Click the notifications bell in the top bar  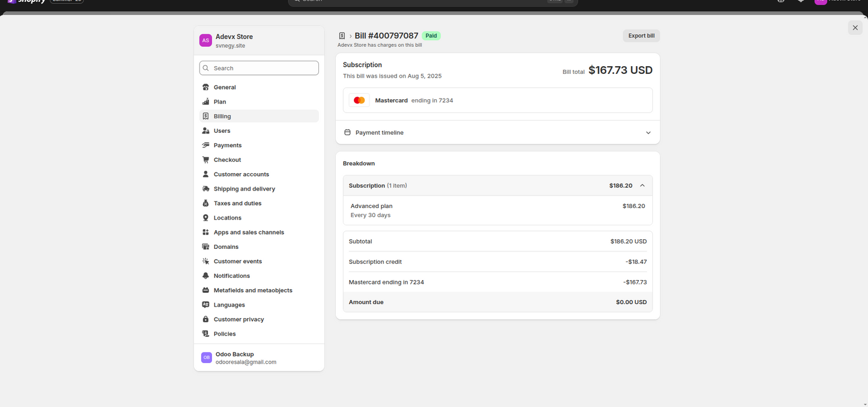[x=800, y=2]
